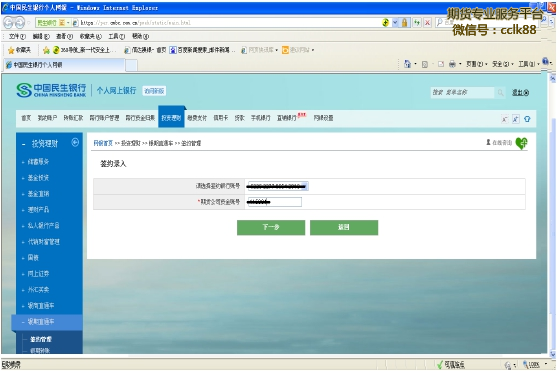
Task: Collapse the highlighted 银期直通车 sidebar section
Action: (47, 322)
